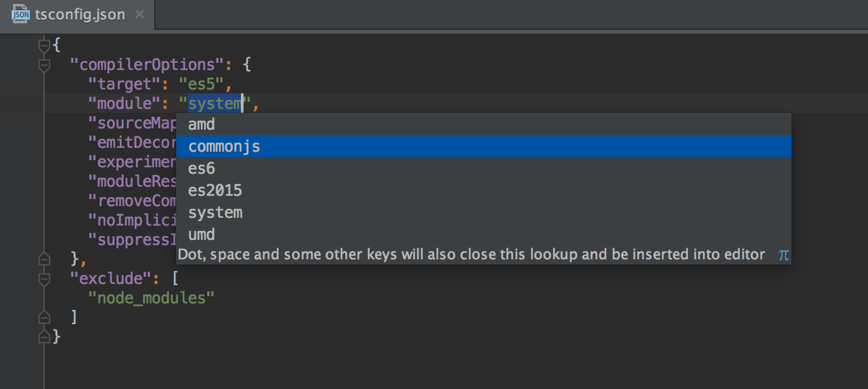Select the "system" suggestion entry
This screenshot has width=868, height=389.
(215, 212)
